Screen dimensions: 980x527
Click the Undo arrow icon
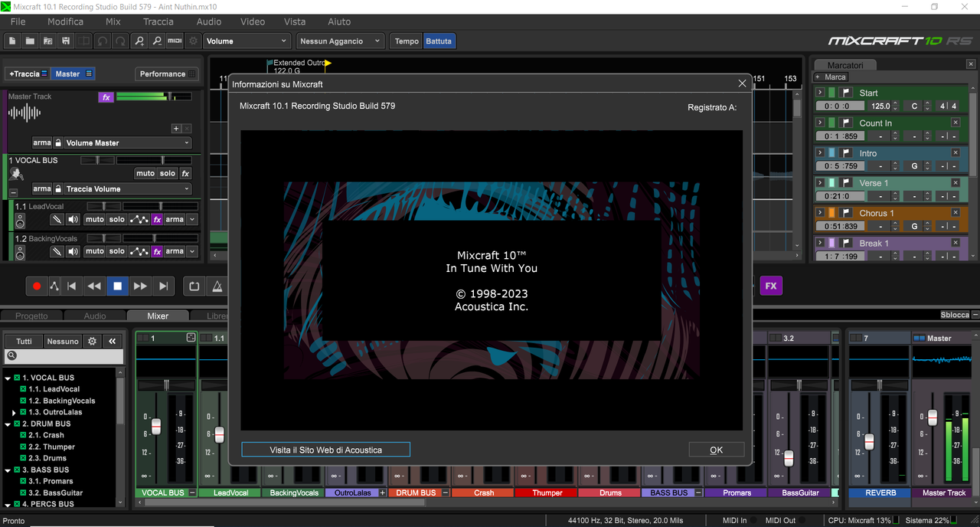(x=102, y=41)
